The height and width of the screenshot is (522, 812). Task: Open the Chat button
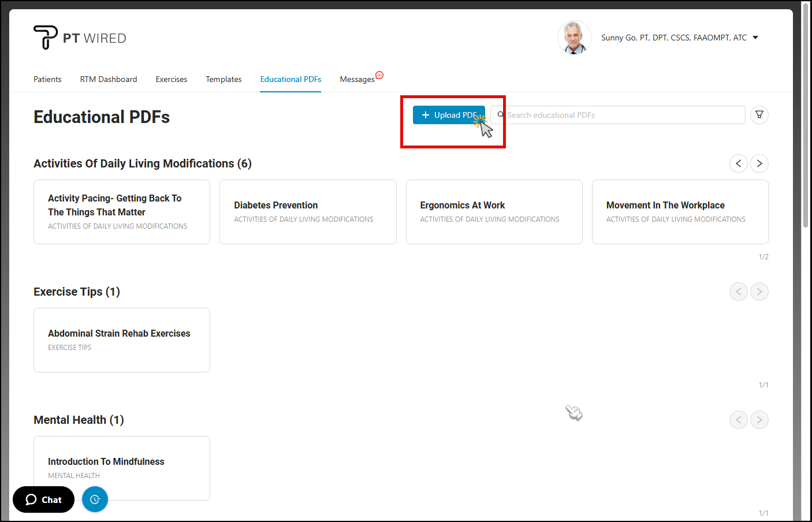click(x=43, y=499)
